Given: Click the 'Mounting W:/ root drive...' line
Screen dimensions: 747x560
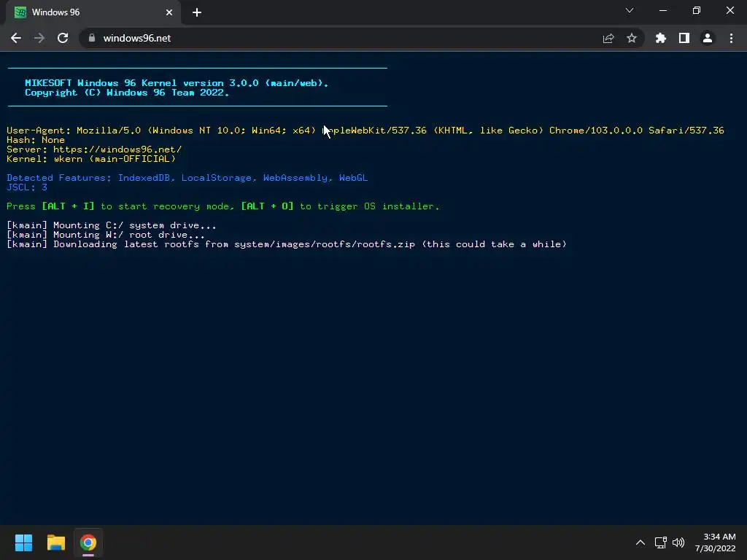Looking at the screenshot, I should point(106,235).
